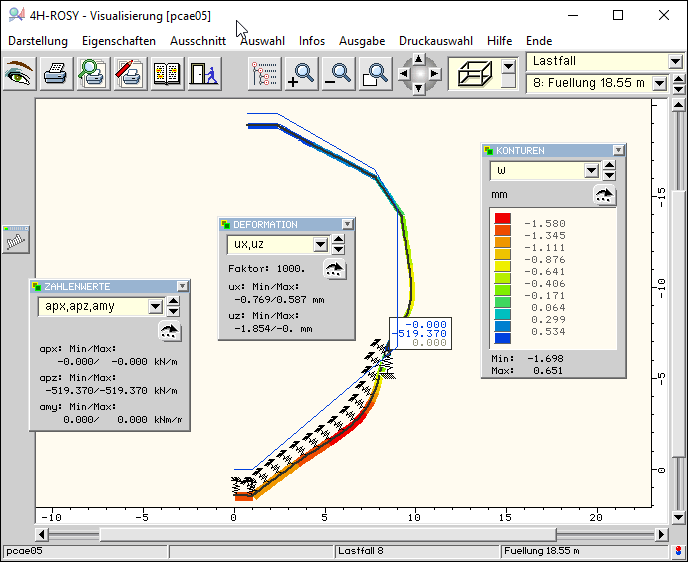Click the zoom in magnifier
This screenshot has height=562, width=688.
coord(300,74)
